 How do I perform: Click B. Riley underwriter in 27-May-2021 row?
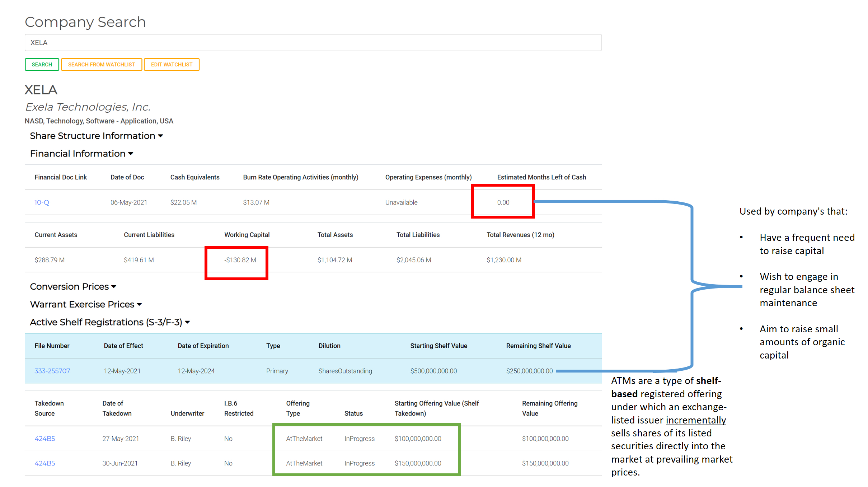(x=181, y=439)
